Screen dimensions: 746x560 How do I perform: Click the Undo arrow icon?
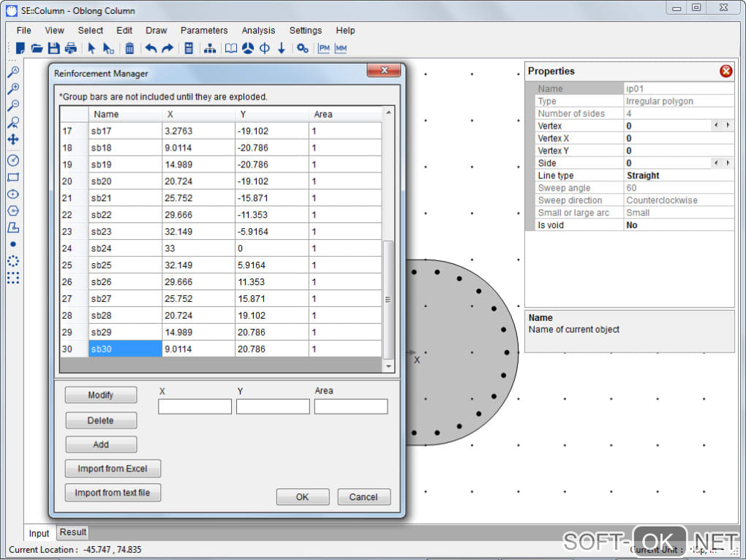click(151, 48)
